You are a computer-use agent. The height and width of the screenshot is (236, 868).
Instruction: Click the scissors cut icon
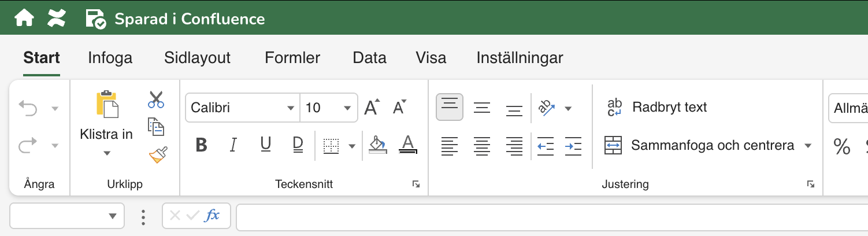click(156, 99)
